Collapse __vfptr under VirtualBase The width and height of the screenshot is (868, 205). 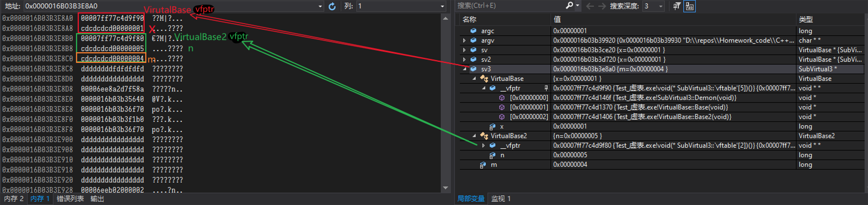click(484, 88)
